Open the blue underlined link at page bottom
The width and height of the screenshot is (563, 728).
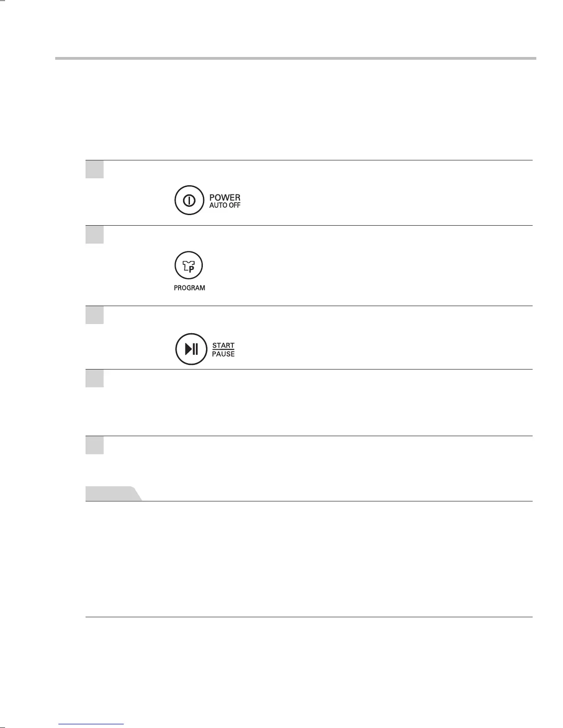92,724
